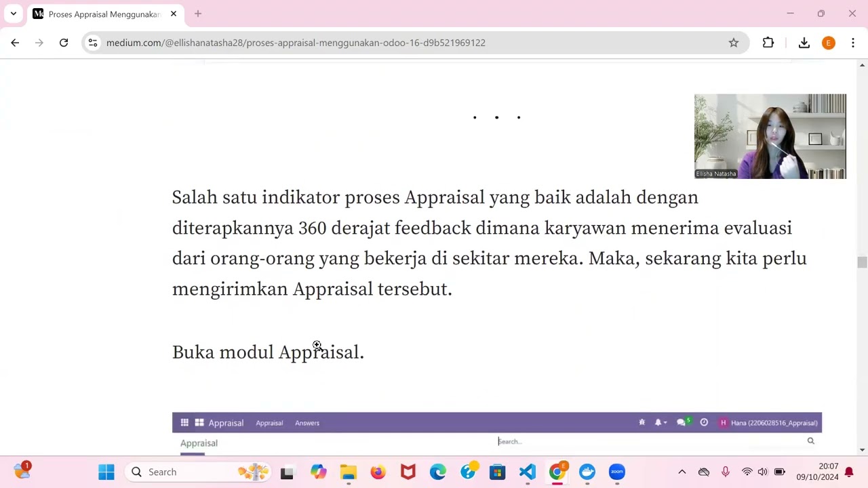The image size is (868, 488).
Task: Open File Explorer from the taskbar
Action: coord(349,472)
